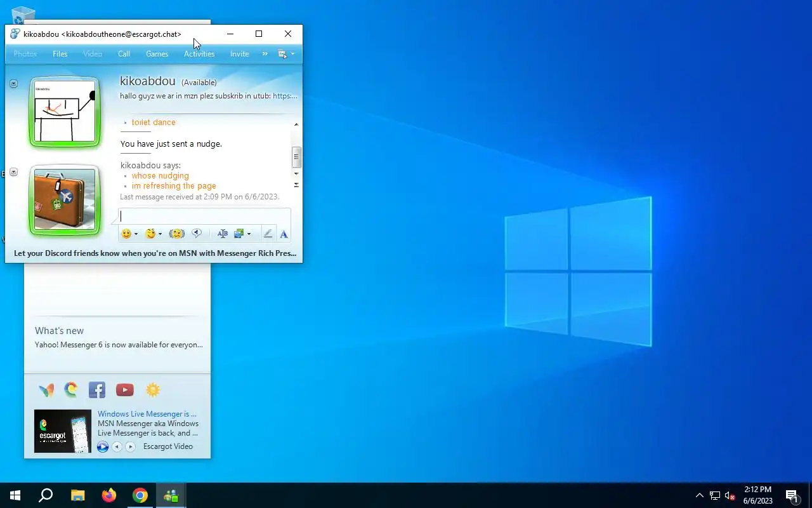Click the message input box

pos(204,216)
